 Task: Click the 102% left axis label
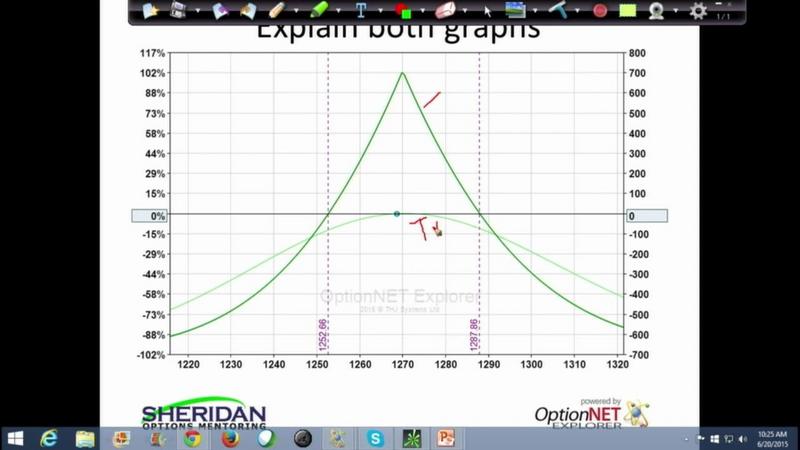(x=153, y=73)
